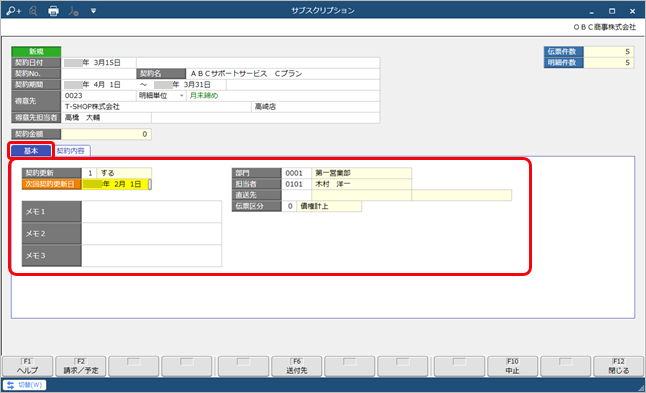
Task: Click the 得意先 code field 0023
Action: [x=98, y=96]
